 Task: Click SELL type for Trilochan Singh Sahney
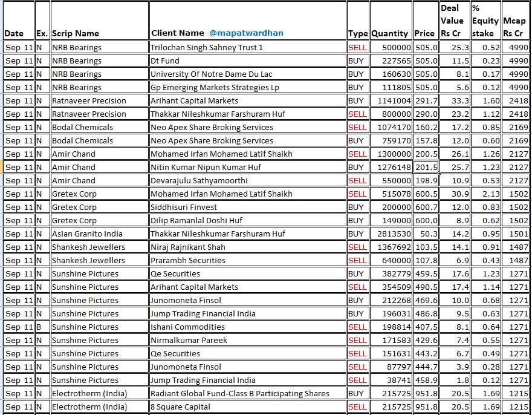click(358, 47)
